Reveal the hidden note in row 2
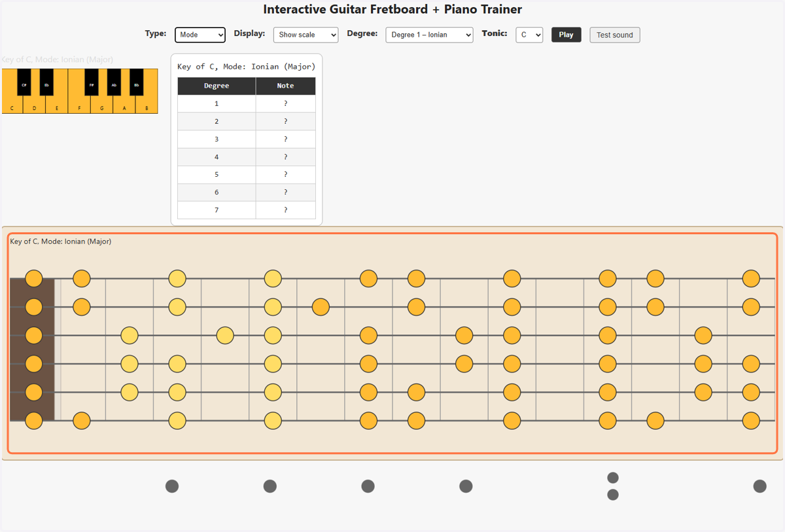Viewport: 785px width, 532px height. tap(286, 121)
